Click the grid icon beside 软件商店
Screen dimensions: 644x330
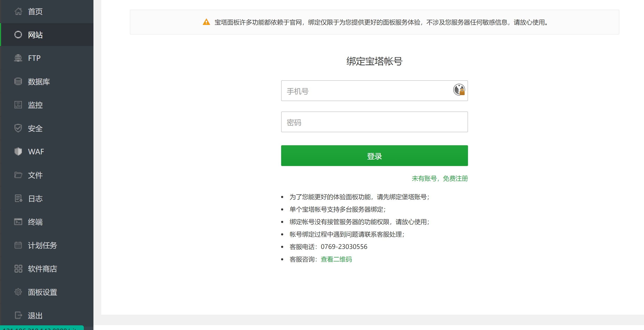click(x=18, y=268)
